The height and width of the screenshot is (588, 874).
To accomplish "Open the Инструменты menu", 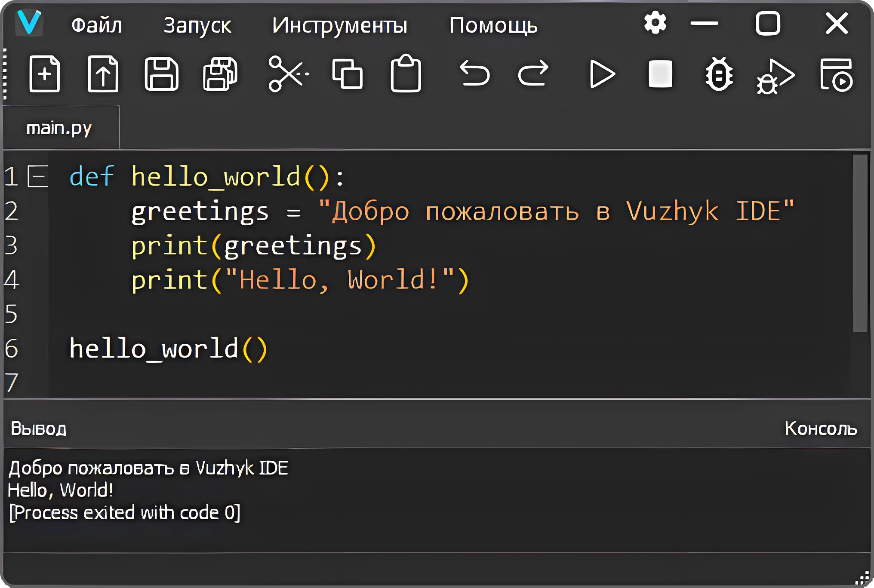I will pyautogui.click(x=340, y=25).
